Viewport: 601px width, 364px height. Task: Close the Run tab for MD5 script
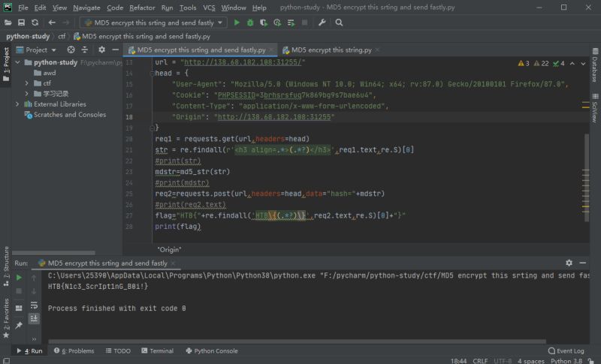(174, 263)
